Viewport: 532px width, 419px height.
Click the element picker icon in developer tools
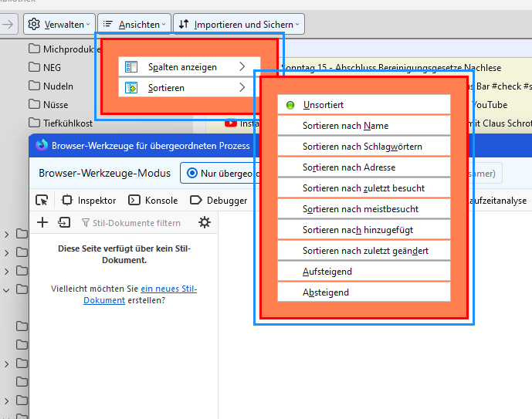(42, 201)
